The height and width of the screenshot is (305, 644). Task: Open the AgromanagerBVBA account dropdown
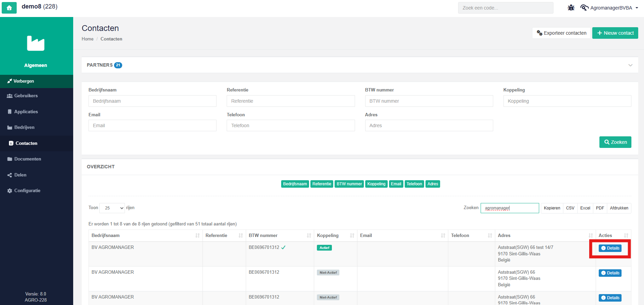click(x=614, y=8)
